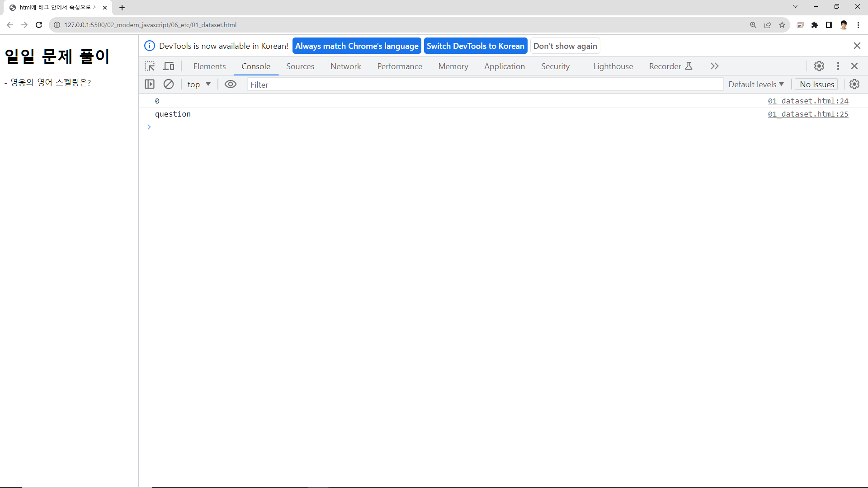
Task: Open the Default levels dropdown
Action: 756,84
